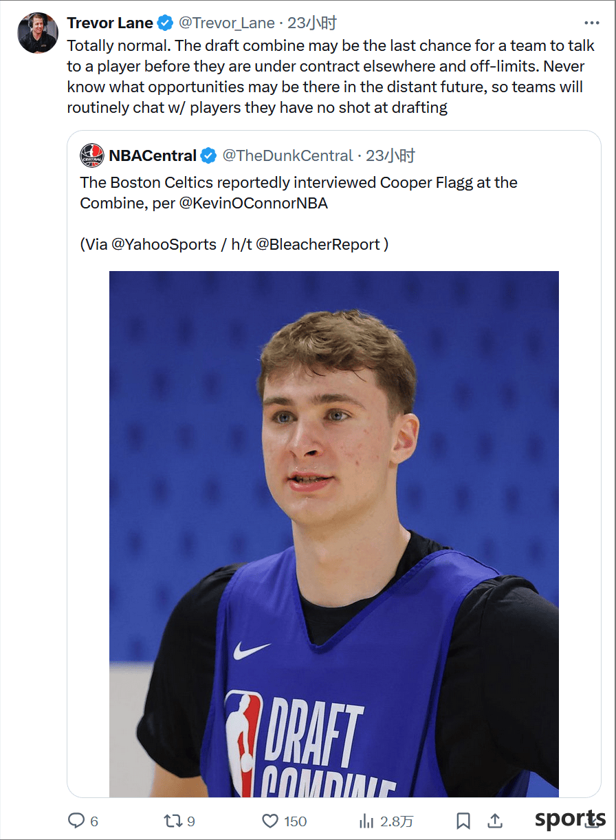Bookmark this tweet
The image size is (616, 840).
point(464,821)
